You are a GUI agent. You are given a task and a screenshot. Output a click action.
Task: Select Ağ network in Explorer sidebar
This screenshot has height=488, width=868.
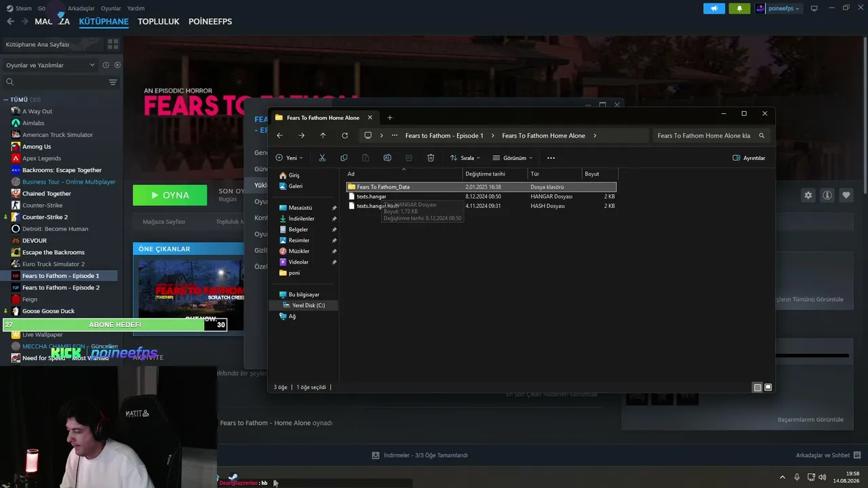point(288,316)
